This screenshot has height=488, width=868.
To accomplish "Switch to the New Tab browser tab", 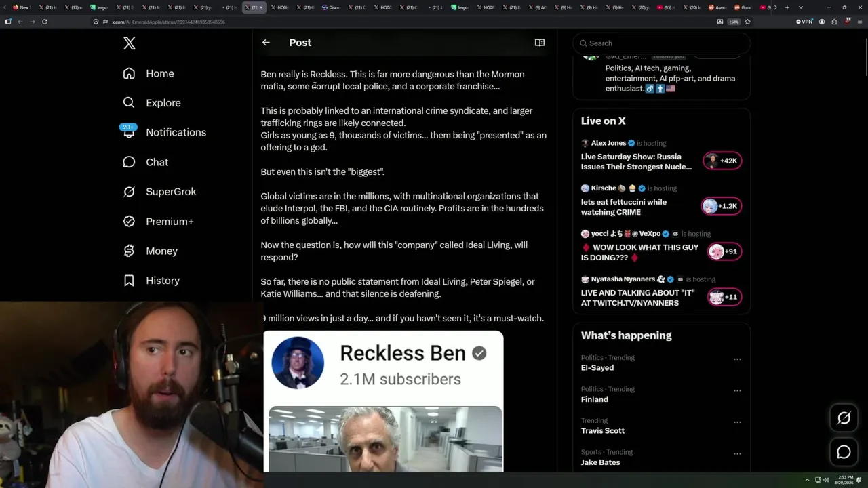I will [x=22, y=7].
